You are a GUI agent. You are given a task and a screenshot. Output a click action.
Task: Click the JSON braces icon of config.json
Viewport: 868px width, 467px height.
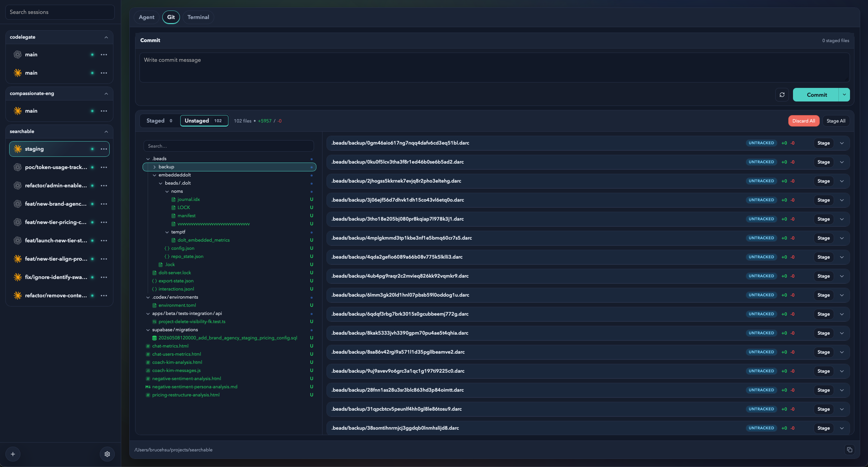(167, 248)
